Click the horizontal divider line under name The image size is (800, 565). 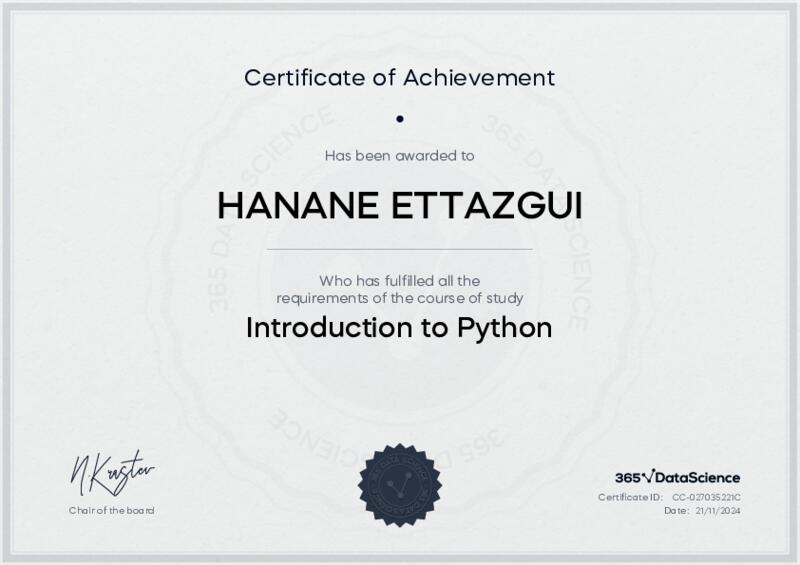(399, 248)
